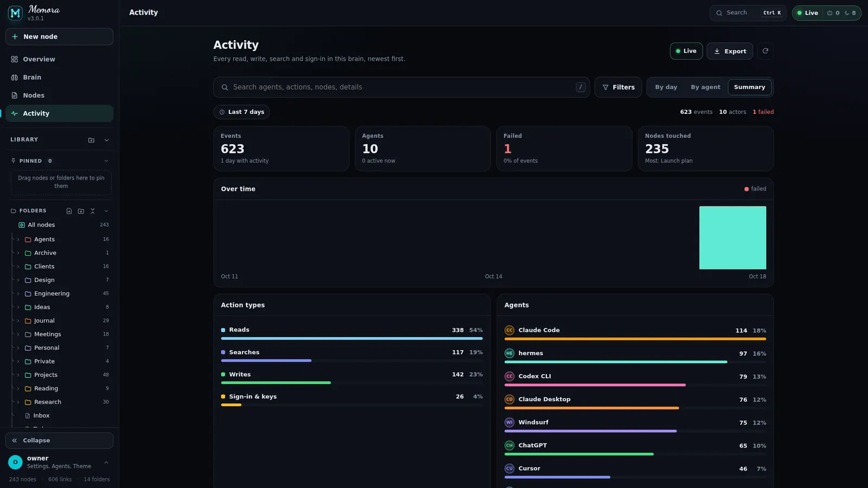Switch to the By agent view

705,87
